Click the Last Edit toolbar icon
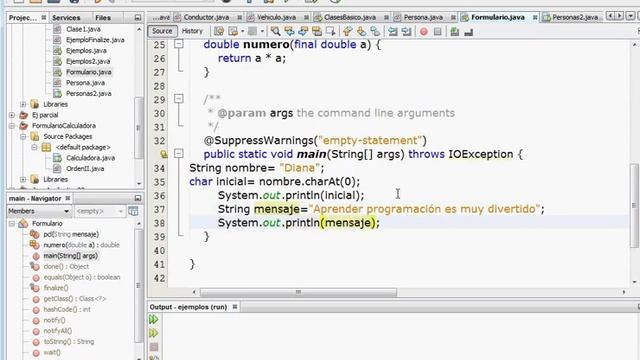 pyautogui.click(x=219, y=31)
